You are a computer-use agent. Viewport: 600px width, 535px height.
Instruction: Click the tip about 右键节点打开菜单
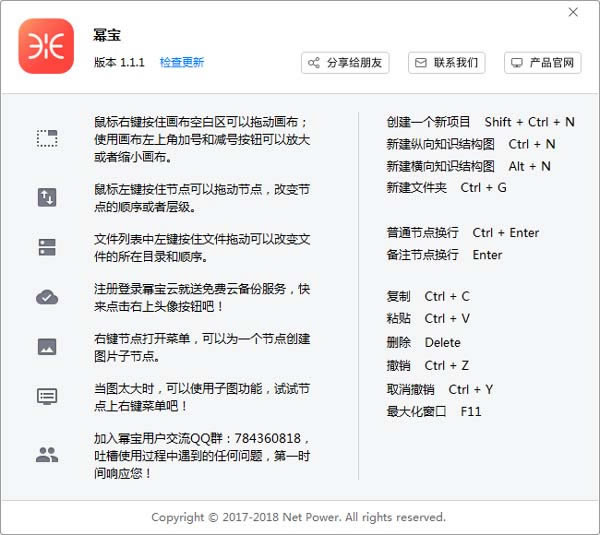(202, 347)
